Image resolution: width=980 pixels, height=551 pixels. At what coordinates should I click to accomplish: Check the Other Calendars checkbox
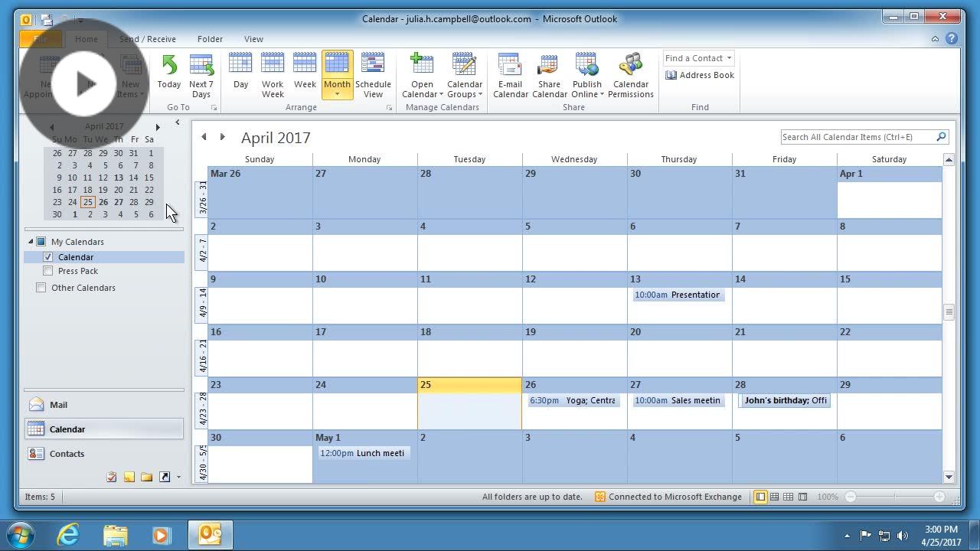[x=40, y=287]
